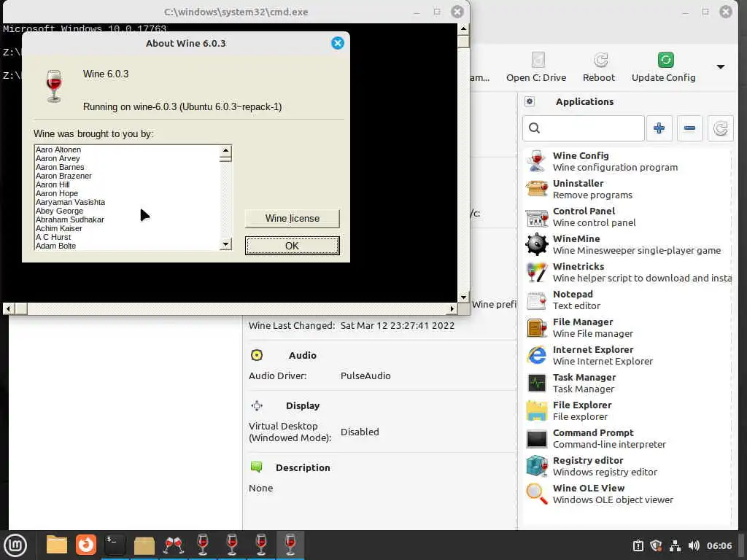The image size is (747, 560).
Task: Select Aaro Altonen in contributors list
Action: point(58,149)
